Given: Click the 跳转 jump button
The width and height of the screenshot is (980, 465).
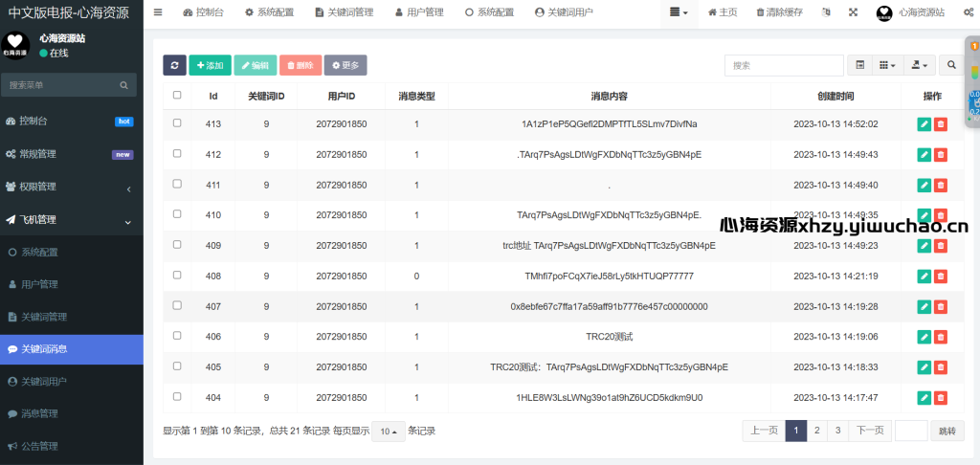Looking at the screenshot, I should (x=947, y=431).
